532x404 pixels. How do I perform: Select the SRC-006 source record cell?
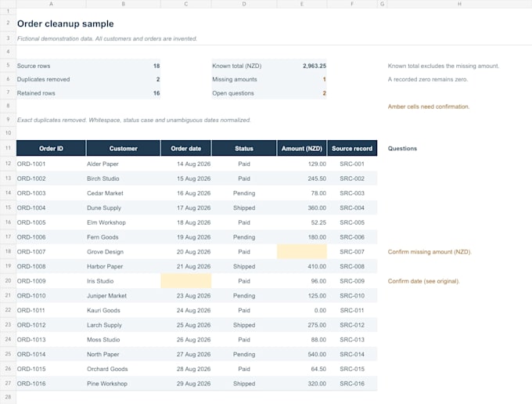[x=352, y=236]
